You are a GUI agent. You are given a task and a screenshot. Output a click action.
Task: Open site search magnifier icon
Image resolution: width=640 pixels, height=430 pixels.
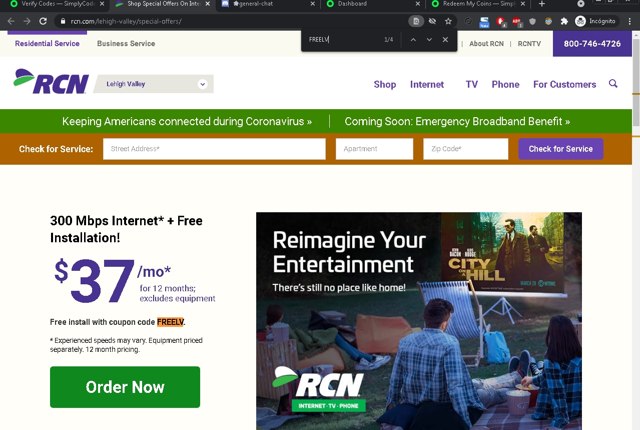613,84
